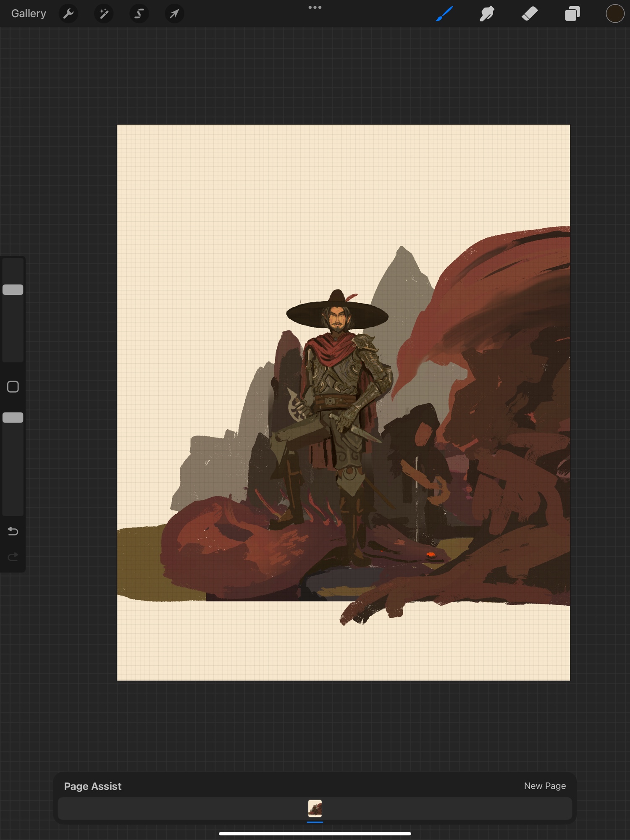Click the brush size slider handle
The width and height of the screenshot is (630, 840).
coord(13,289)
